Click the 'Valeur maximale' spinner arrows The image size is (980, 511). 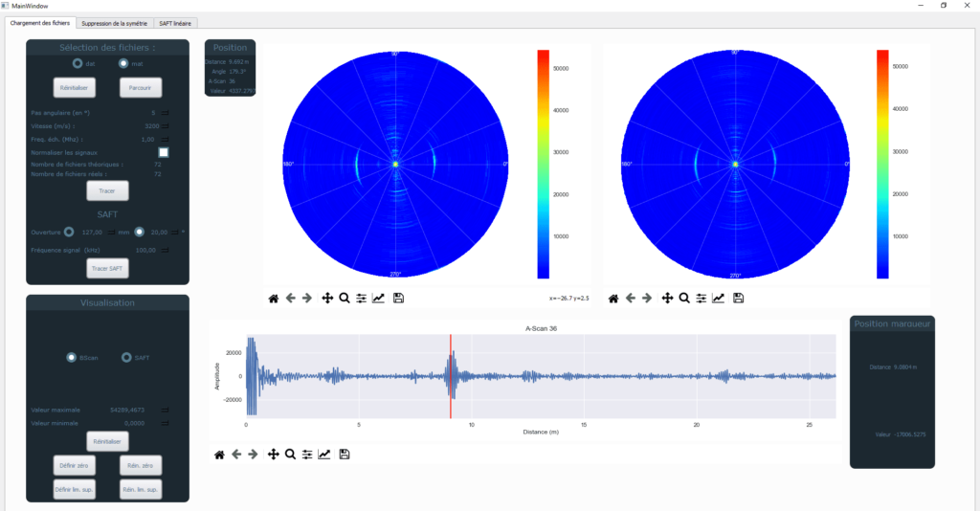[x=164, y=410]
